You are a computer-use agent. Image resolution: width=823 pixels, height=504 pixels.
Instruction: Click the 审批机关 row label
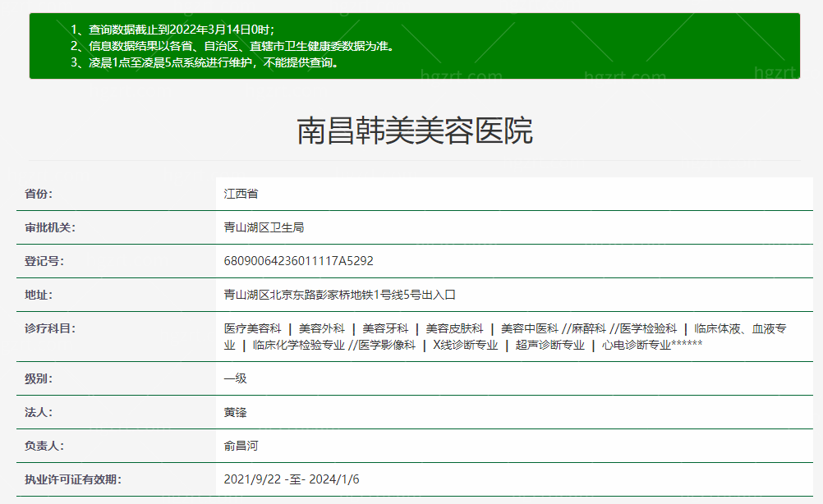(x=49, y=227)
